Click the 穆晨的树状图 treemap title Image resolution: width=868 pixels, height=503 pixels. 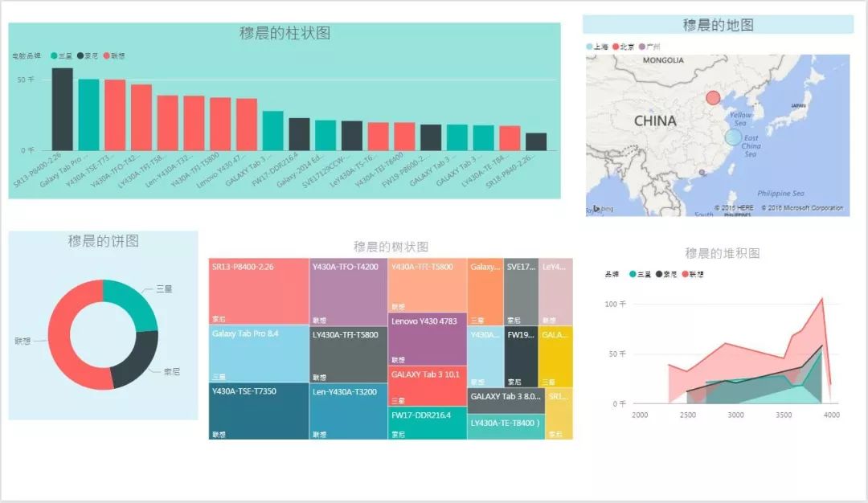[x=391, y=247]
